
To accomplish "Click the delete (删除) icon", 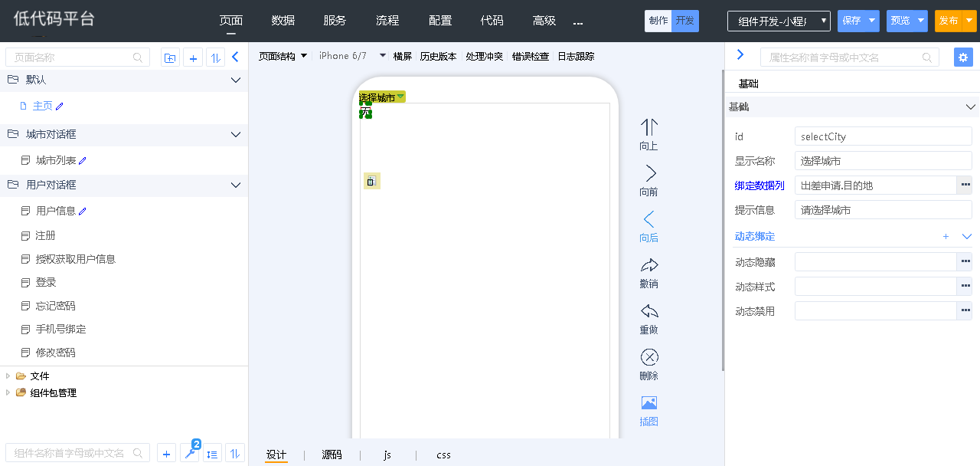I will point(649,358).
